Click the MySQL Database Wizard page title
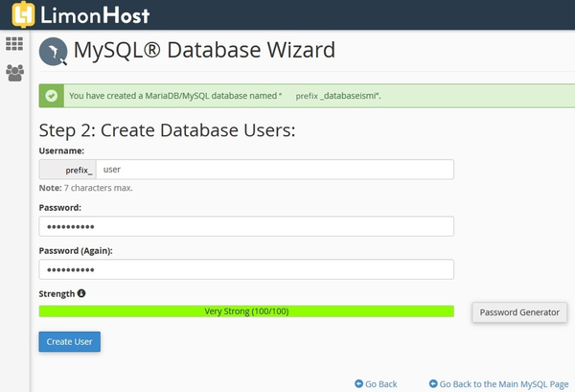 coord(204,50)
